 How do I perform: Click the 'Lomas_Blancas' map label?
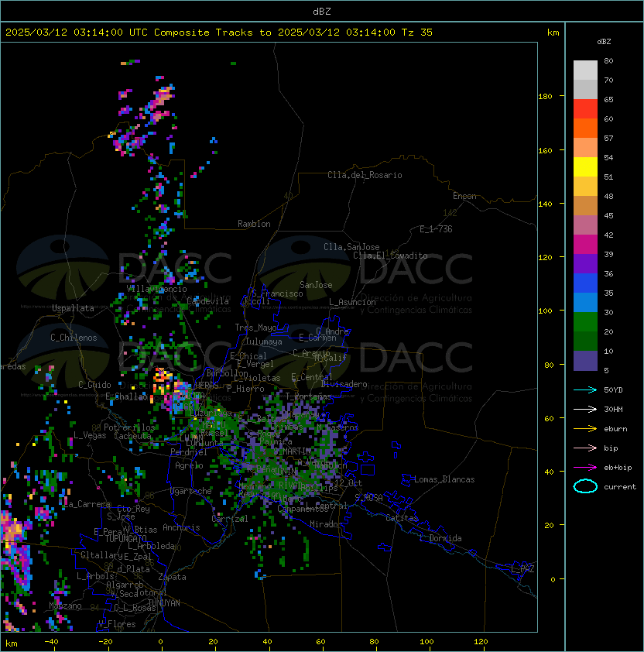click(444, 479)
